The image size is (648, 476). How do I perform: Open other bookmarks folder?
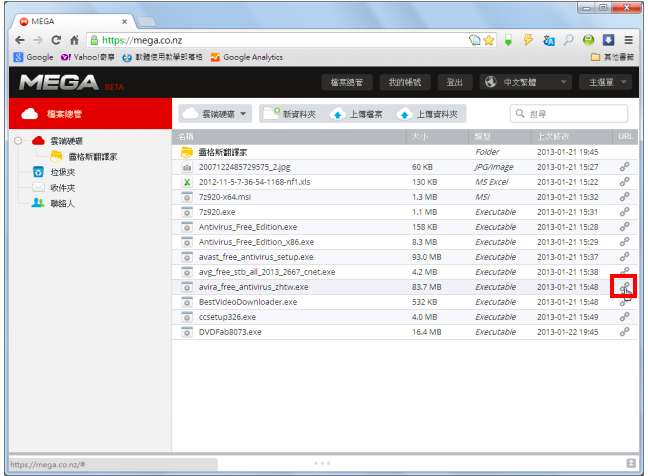tap(612, 57)
